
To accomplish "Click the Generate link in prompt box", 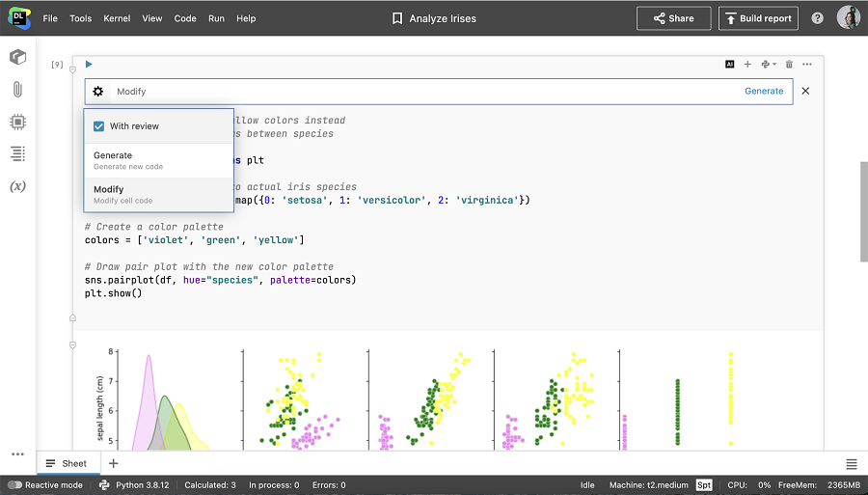I will coord(764,92).
